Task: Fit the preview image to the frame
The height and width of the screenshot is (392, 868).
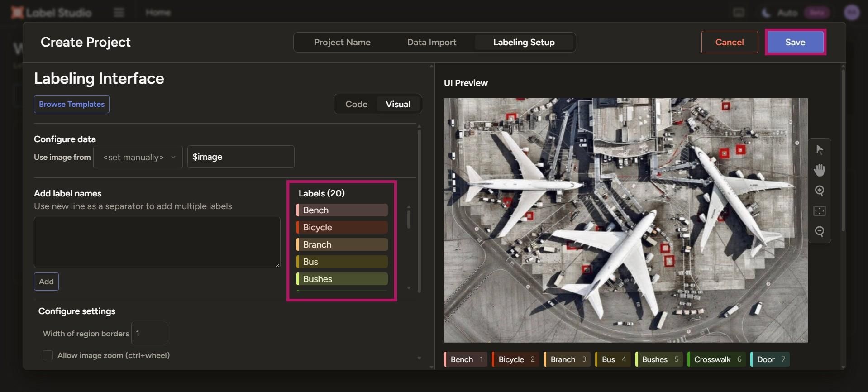Action: coord(820,211)
